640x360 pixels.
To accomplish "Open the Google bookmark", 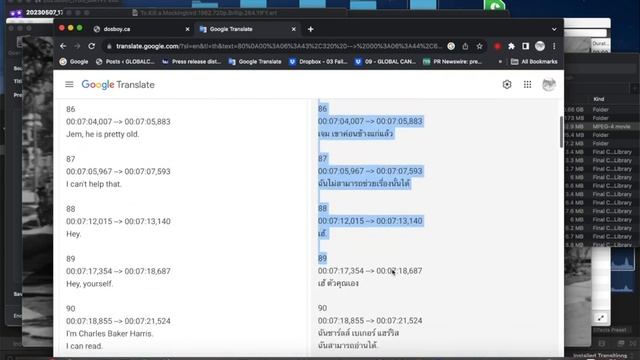I will [x=74, y=62].
